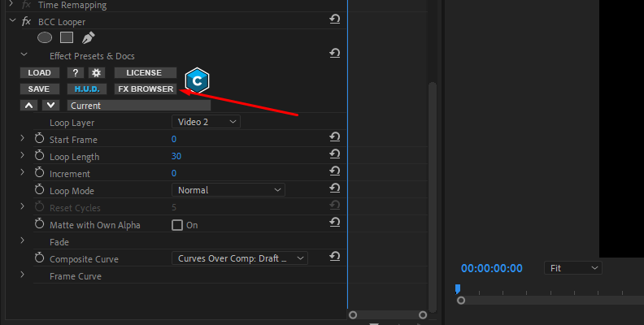Click the monitor zoom scroll bar left handle
Screen dimensions: 644x325
click(x=461, y=301)
